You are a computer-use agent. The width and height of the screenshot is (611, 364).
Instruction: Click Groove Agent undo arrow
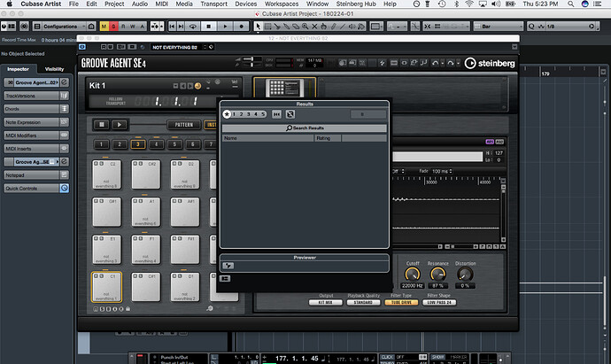(x=436, y=63)
